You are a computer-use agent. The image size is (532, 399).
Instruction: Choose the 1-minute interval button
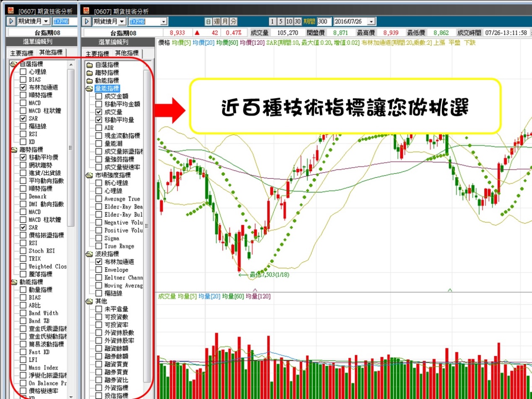(x=273, y=21)
